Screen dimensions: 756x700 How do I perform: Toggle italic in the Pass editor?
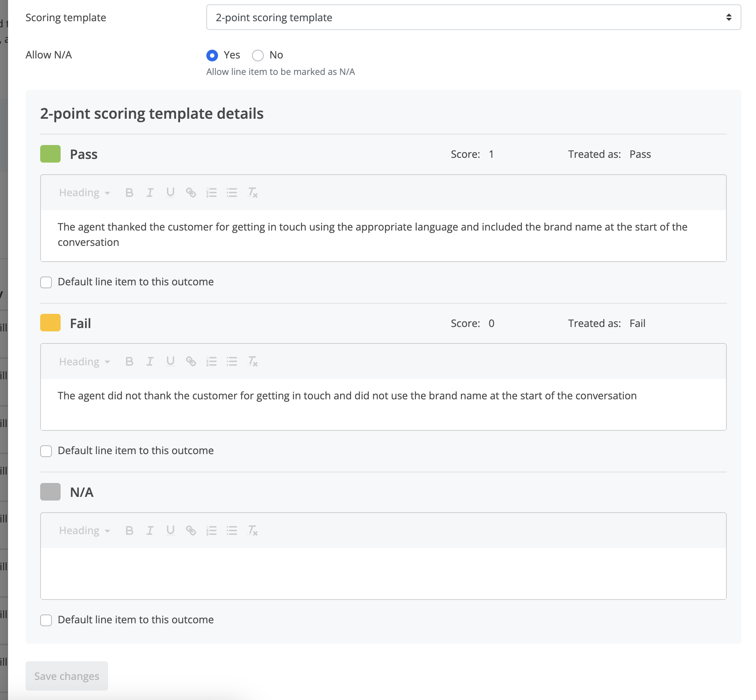150,193
